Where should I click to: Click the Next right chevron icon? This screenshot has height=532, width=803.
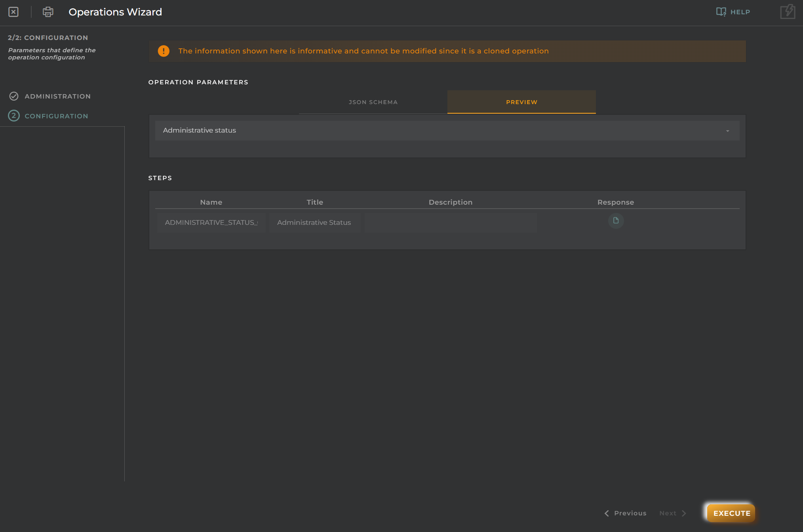click(684, 513)
